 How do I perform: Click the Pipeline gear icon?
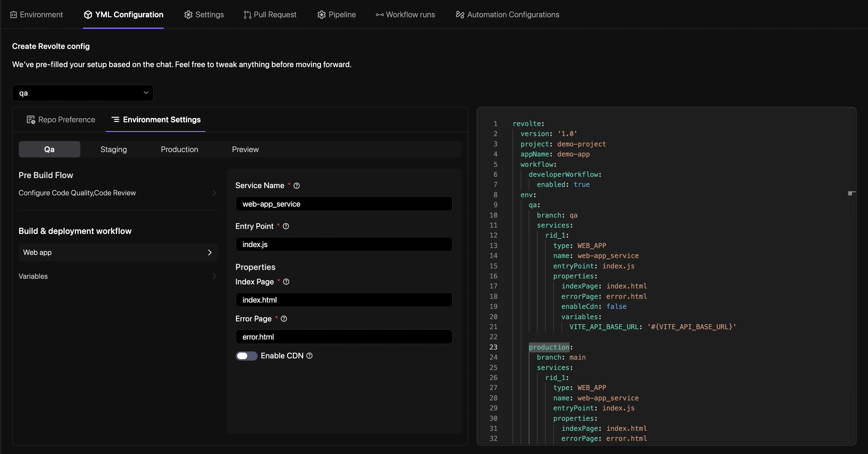(321, 15)
